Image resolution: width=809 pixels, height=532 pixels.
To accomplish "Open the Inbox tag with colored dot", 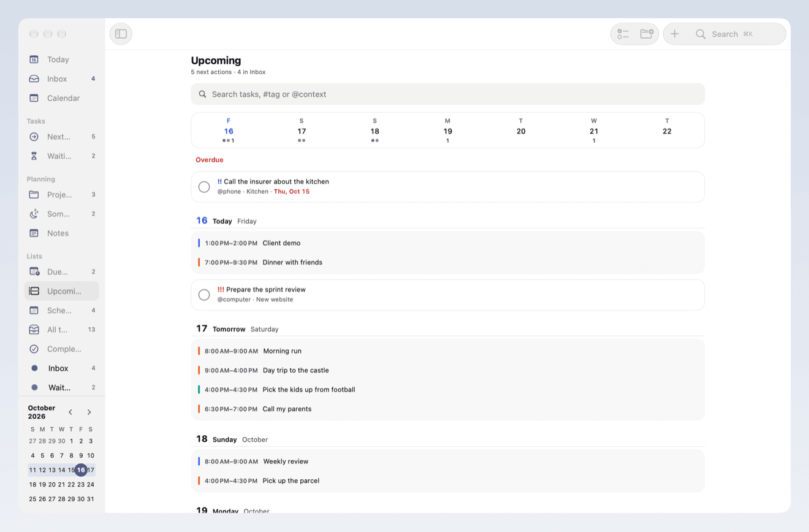I will [61, 368].
